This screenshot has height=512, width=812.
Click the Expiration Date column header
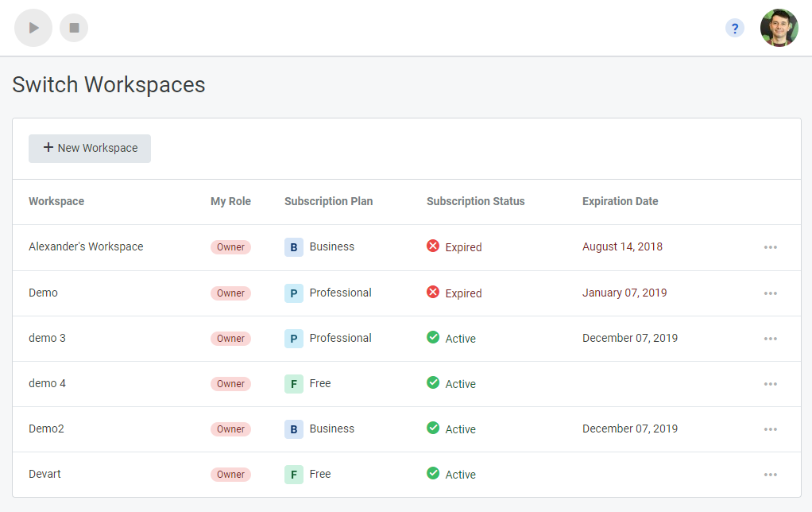pyautogui.click(x=620, y=202)
